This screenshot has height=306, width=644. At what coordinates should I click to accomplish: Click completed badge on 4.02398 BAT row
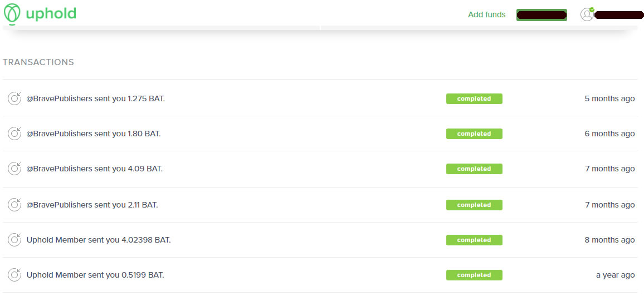474,240
